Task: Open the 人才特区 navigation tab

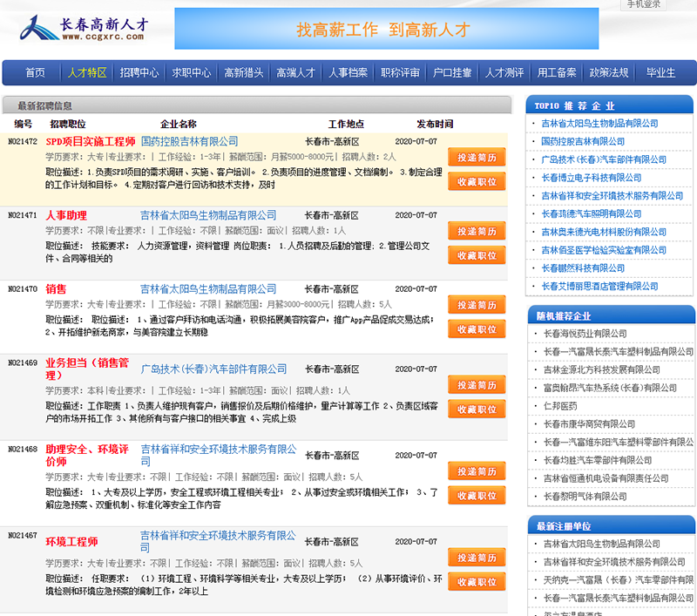Action: 87,72
